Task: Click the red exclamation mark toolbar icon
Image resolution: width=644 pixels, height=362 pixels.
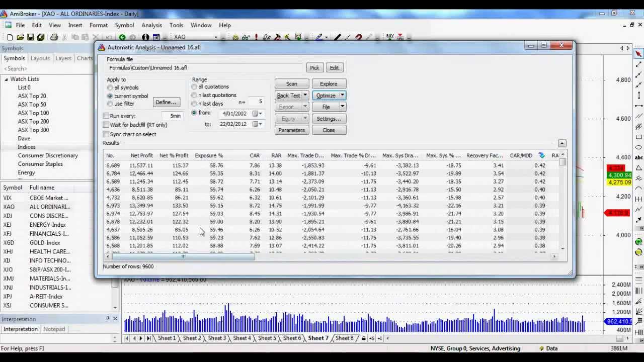Action: coord(256,37)
